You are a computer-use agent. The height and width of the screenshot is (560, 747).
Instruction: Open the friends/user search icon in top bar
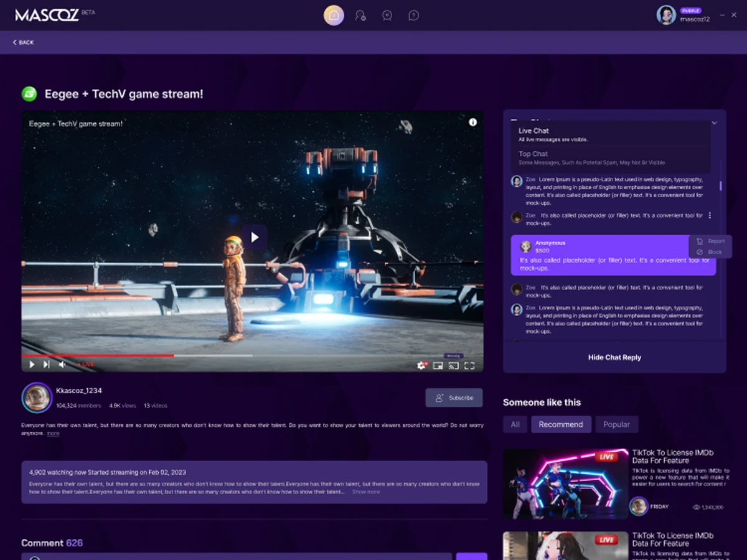point(360,15)
